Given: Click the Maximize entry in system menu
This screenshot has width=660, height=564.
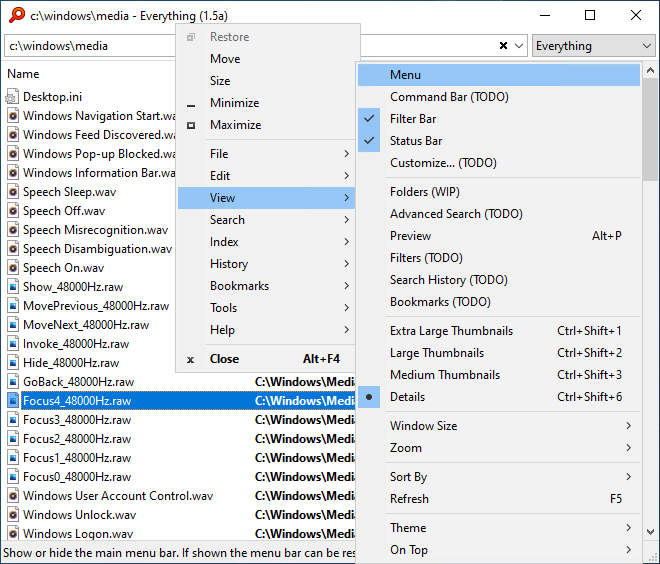Looking at the screenshot, I should coord(266,125).
